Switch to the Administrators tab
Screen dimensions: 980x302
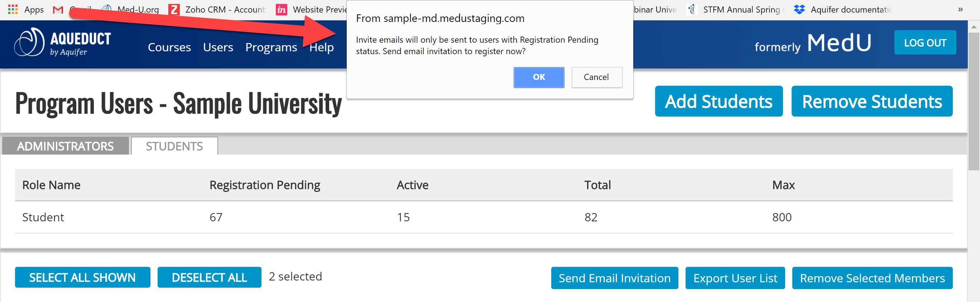coord(66,146)
